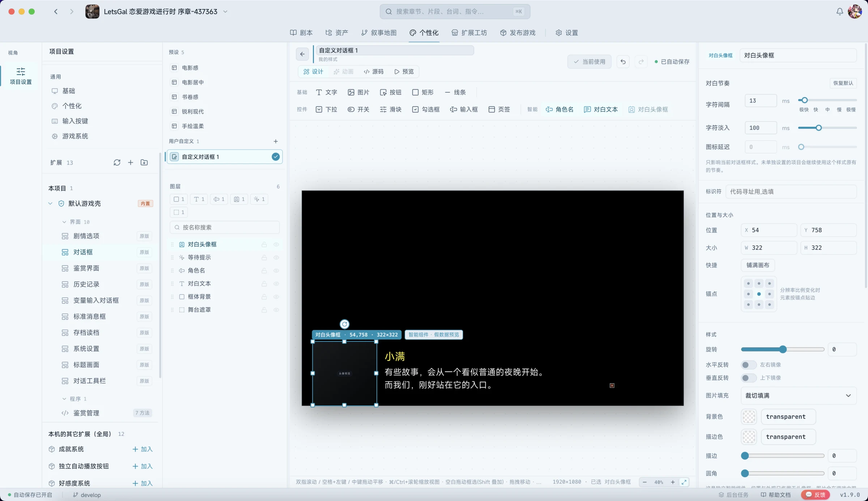Hide the 舞台遮罩 layer

(276, 310)
